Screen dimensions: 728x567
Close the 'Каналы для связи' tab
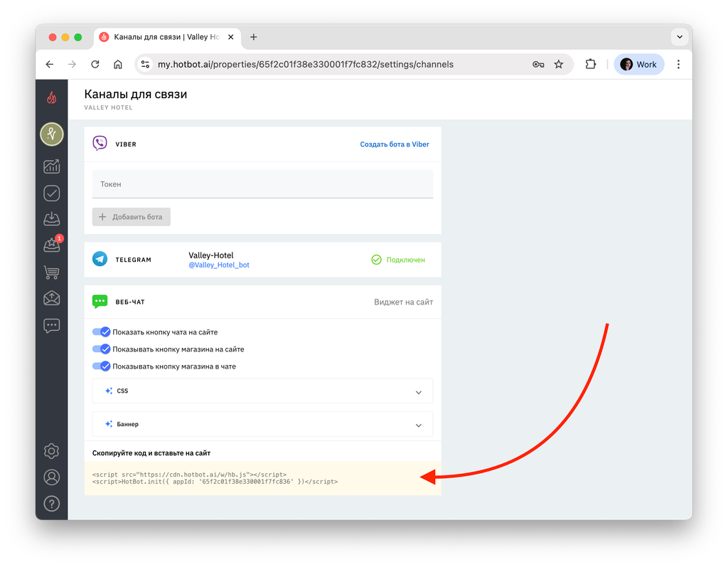(x=231, y=37)
